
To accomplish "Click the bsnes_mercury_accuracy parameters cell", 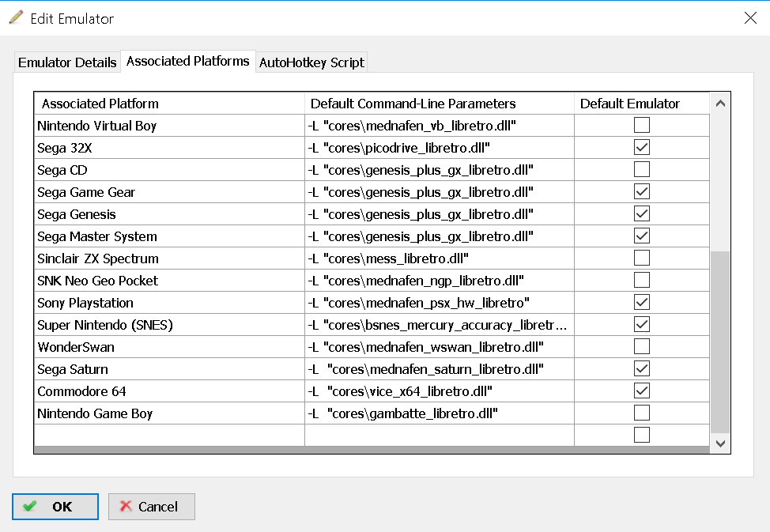I will tap(440, 325).
